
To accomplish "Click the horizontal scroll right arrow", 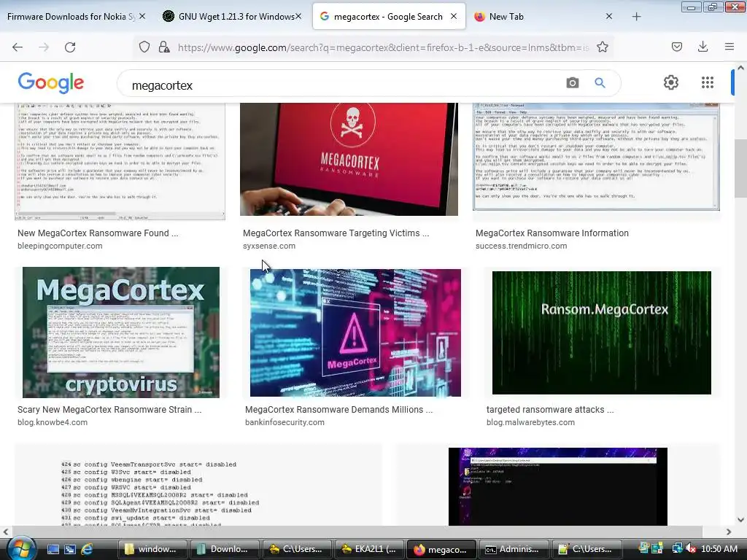I will click(x=728, y=532).
